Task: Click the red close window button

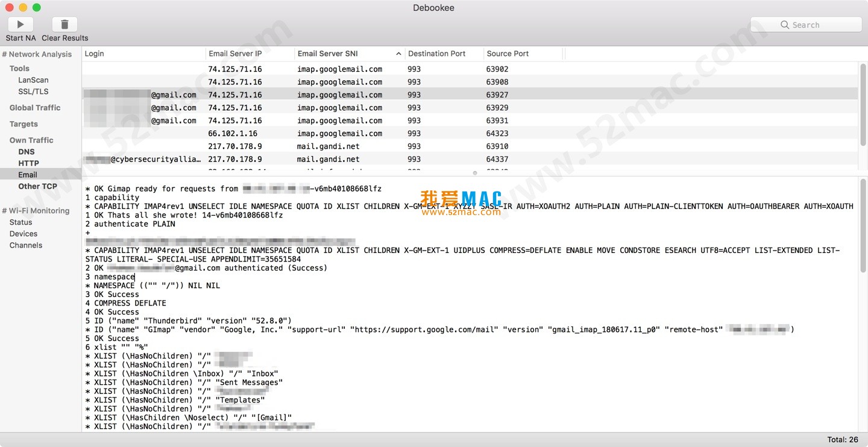Action: coord(10,8)
